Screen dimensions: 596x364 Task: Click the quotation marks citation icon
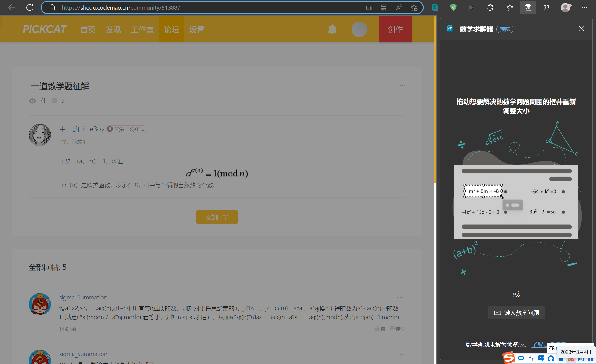pos(546,7)
